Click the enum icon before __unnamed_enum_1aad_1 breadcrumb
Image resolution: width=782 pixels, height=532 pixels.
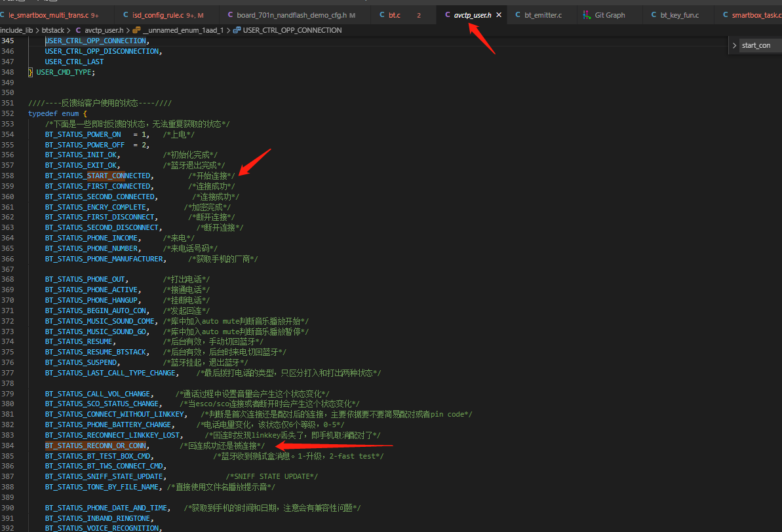click(136, 30)
